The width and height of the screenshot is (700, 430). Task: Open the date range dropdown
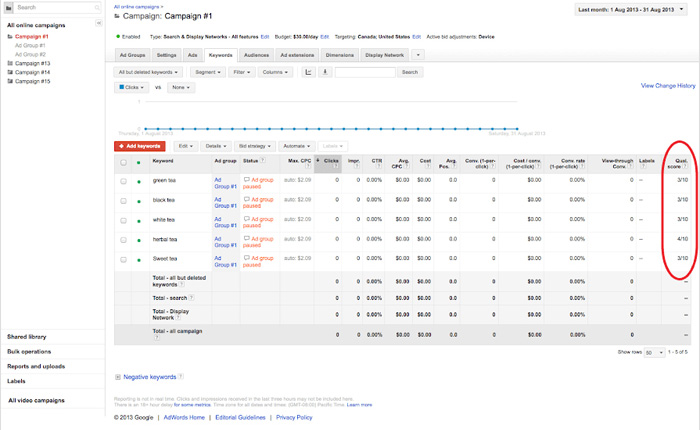pos(631,9)
